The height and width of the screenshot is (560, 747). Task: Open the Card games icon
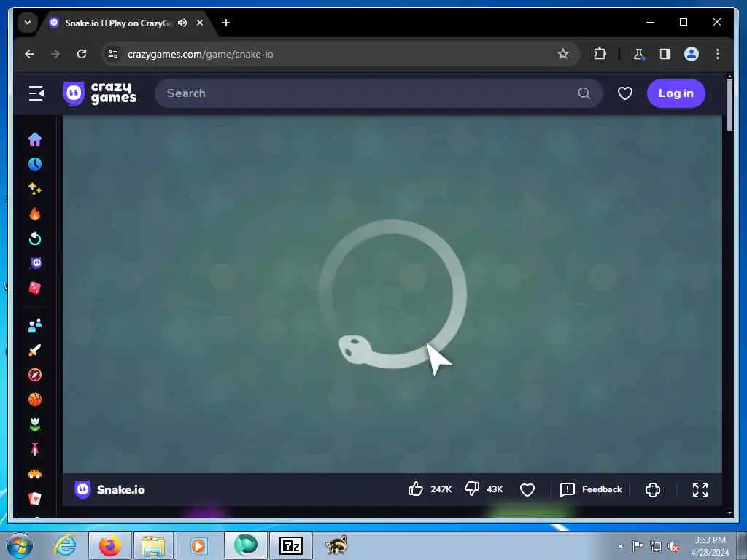(x=35, y=499)
